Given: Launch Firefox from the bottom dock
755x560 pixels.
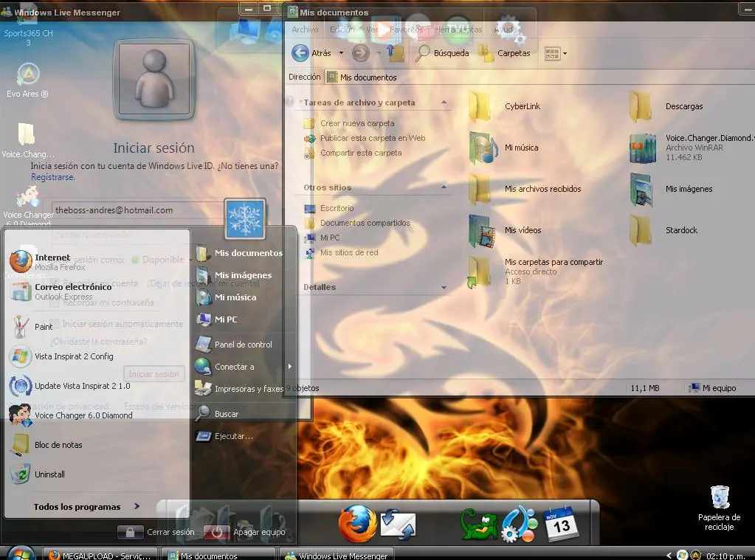Looking at the screenshot, I should click(x=357, y=524).
